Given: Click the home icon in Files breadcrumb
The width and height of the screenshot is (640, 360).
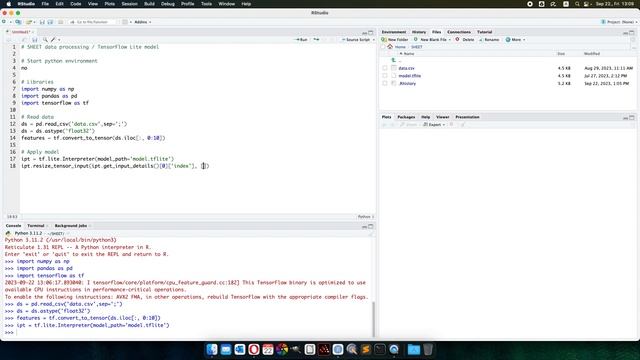Looking at the screenshot, I should [x=390, y=47].
